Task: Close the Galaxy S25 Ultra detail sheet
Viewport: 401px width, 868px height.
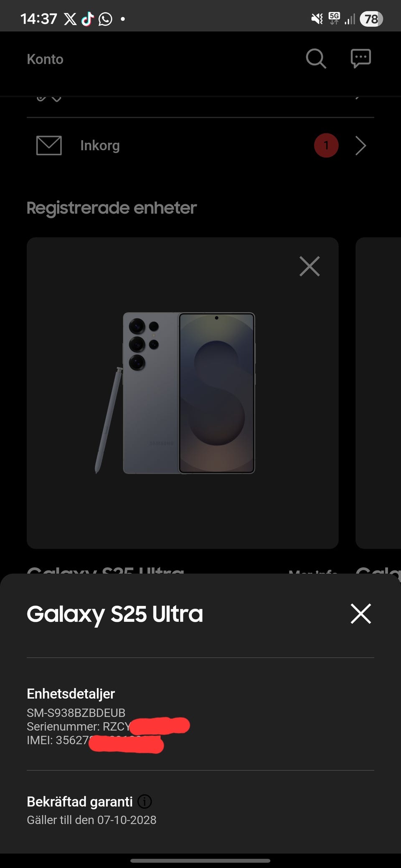Action: 361,613
